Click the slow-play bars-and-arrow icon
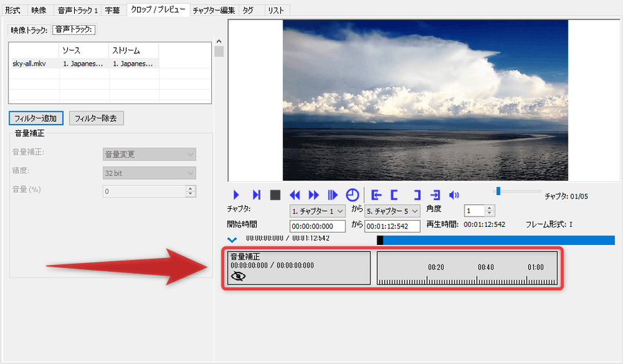Screen dimensions: 623x364 pyautogui.click(x=332, y=194)
